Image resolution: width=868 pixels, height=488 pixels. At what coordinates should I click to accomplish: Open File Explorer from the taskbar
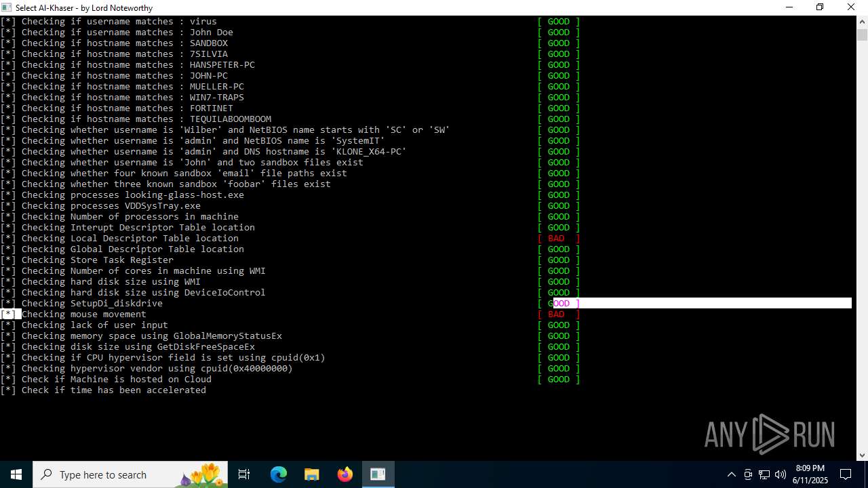(x=312, y=474)
